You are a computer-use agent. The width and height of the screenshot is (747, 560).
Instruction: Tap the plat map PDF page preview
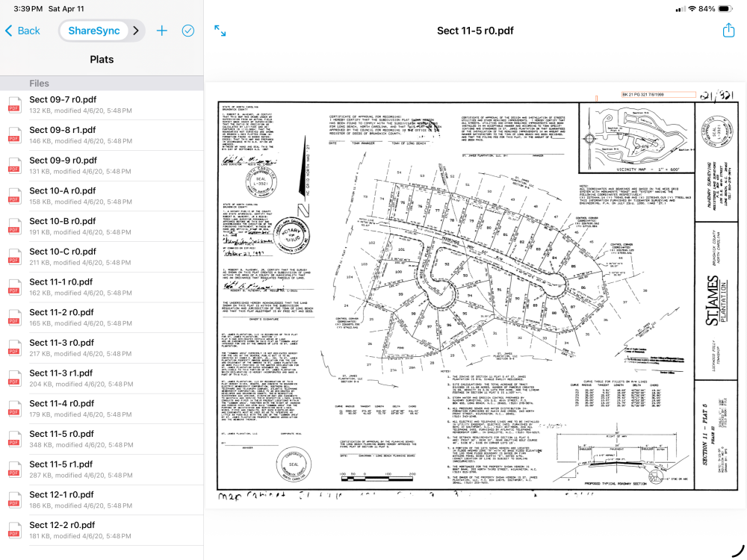(477, 295)
